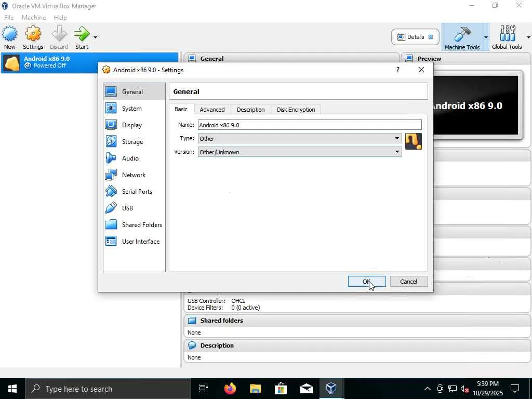Open the Shared Folders settings category

(x=134, y=224)
